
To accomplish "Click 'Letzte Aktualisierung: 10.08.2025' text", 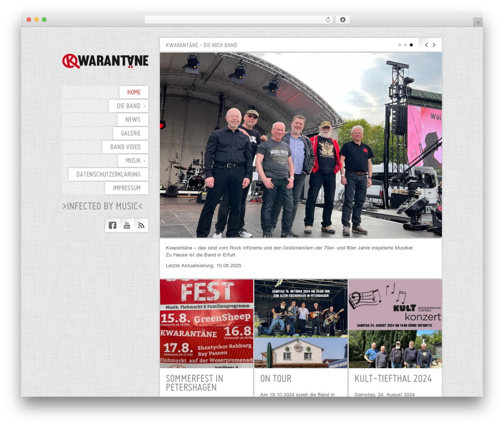I will tap(204, 265).
